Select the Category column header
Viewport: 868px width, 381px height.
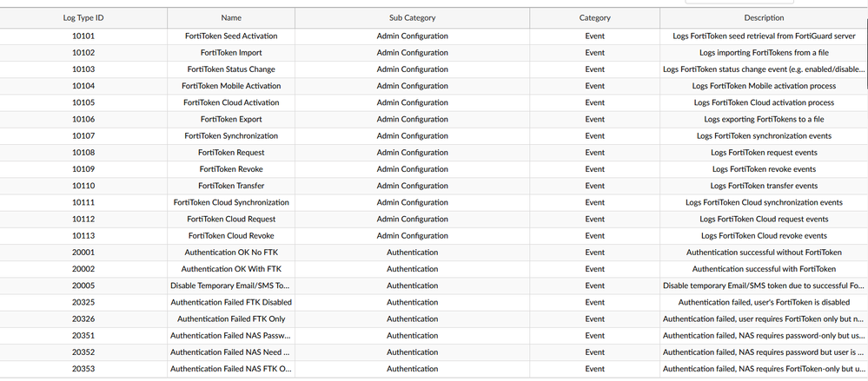tap(594, 17)
